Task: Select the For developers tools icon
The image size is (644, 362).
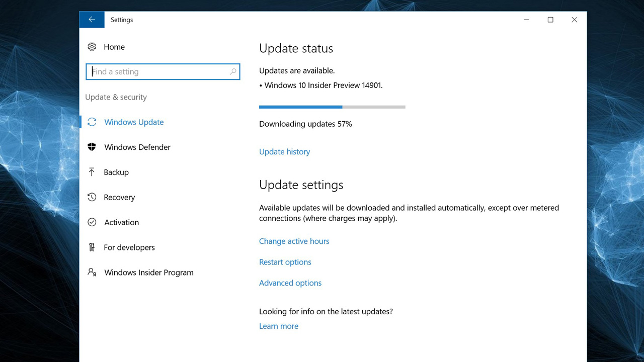Action: click(x=92, y=247)
